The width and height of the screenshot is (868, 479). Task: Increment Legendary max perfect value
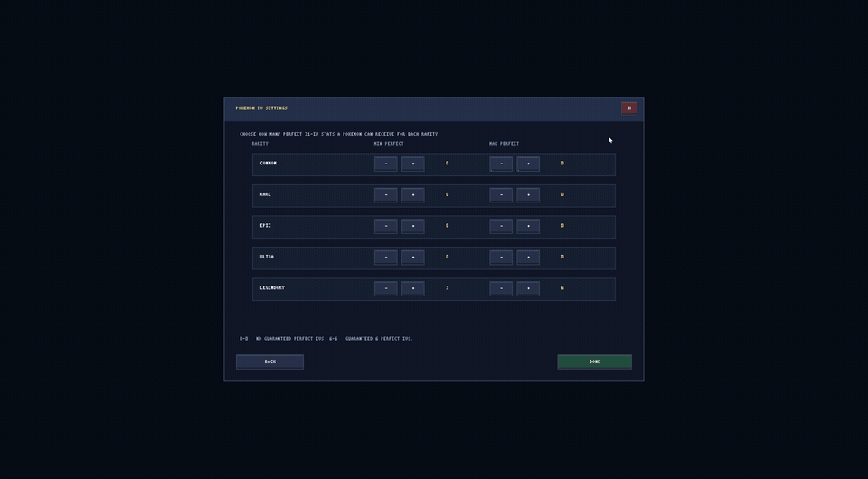click(x=527, y=288)
